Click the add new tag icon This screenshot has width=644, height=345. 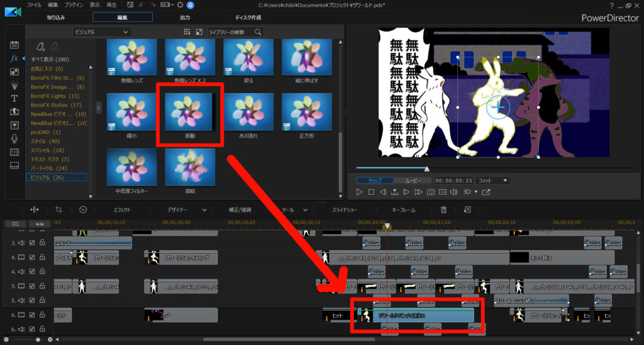(x=40, y=47)
